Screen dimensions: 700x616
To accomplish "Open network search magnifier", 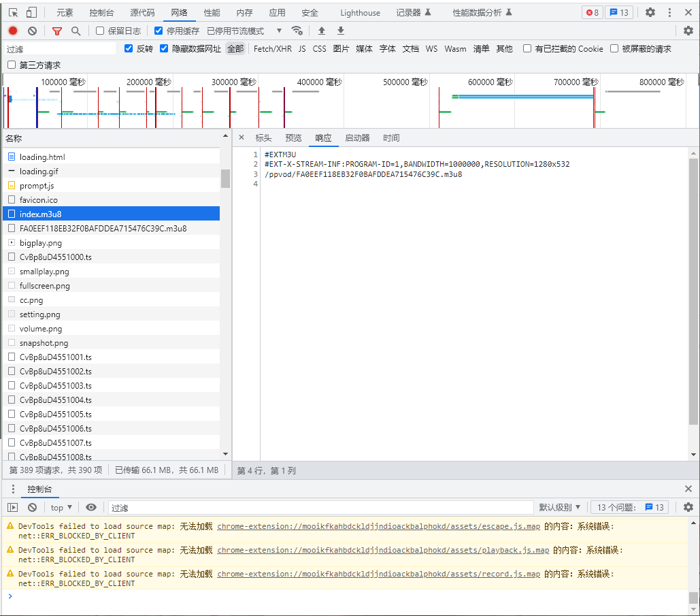I will (x=76, y=31).
